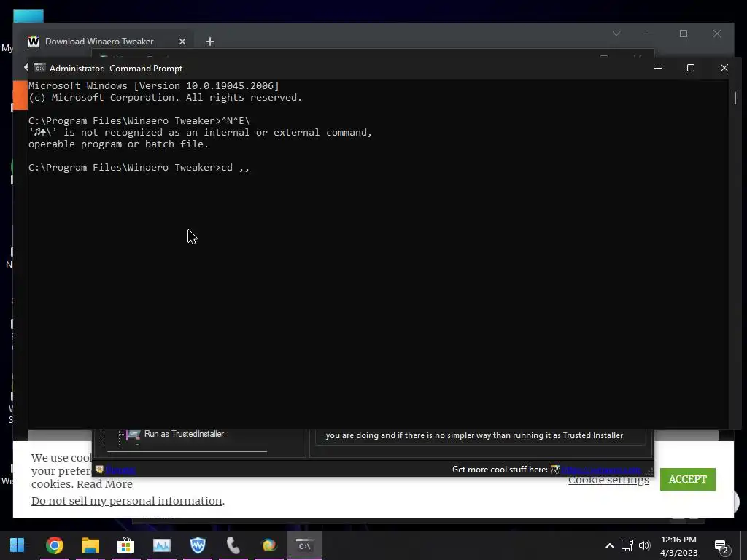Close the browser window
The width and height of the screenshot is (747, 560).
(717, 34)
